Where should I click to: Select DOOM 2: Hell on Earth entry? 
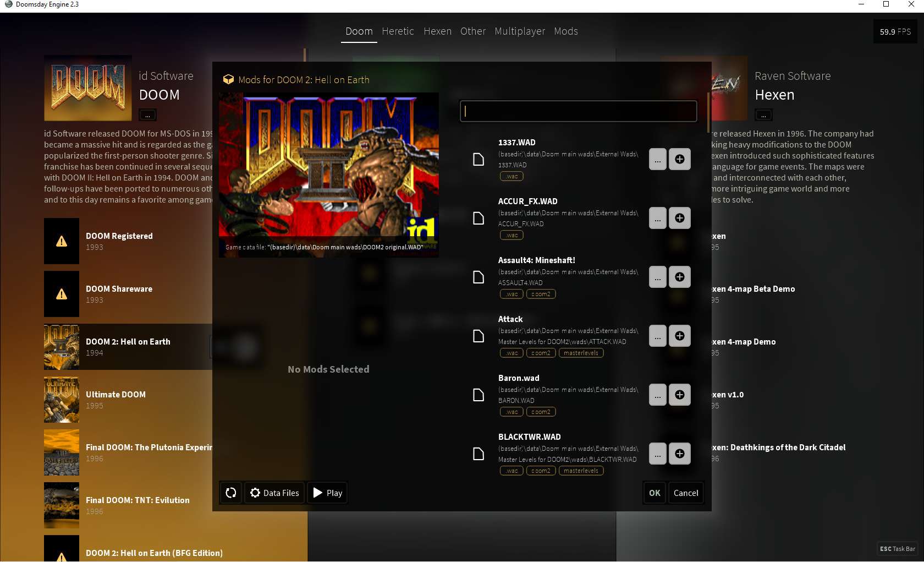128,347
